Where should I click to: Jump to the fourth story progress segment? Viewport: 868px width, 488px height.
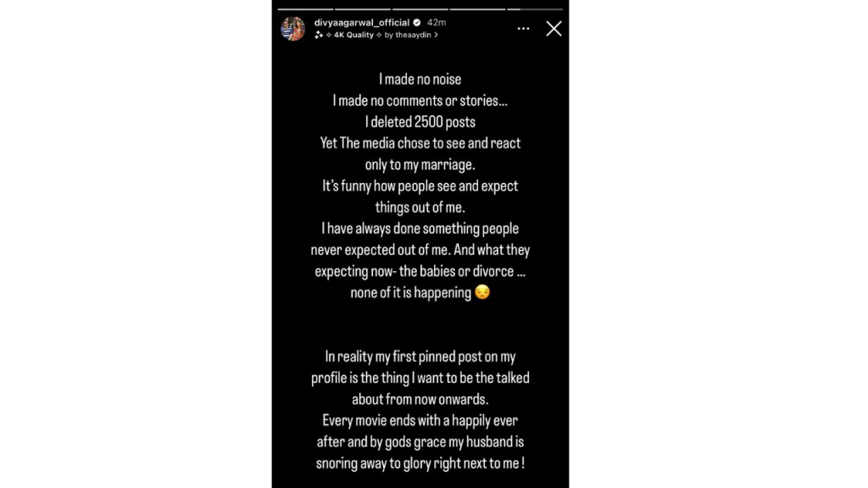pos(477,9)
